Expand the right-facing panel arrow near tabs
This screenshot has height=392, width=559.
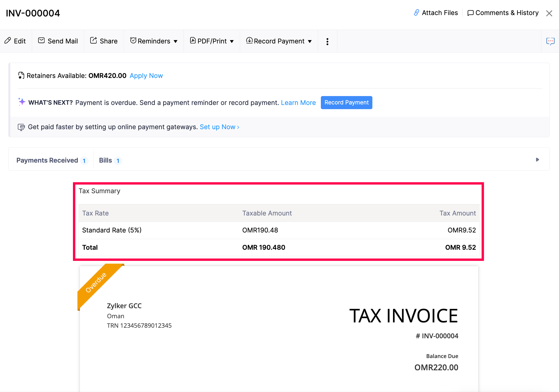click(537, 160)
